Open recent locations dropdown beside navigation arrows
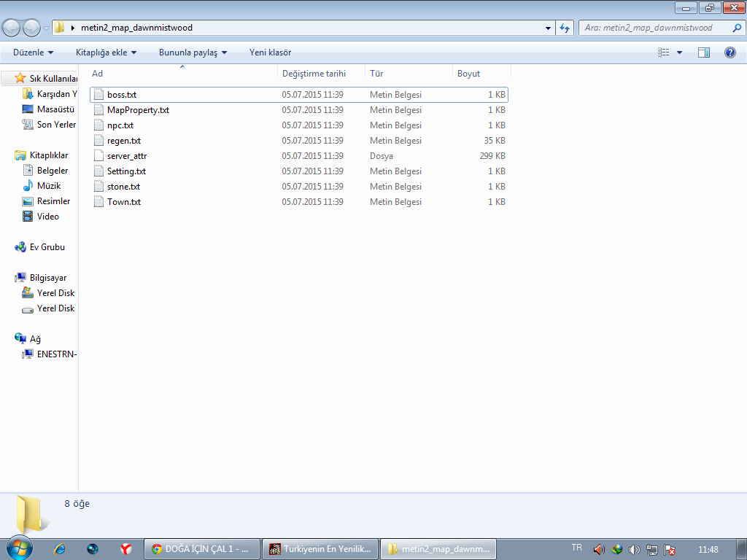 [x=46, y=28]
